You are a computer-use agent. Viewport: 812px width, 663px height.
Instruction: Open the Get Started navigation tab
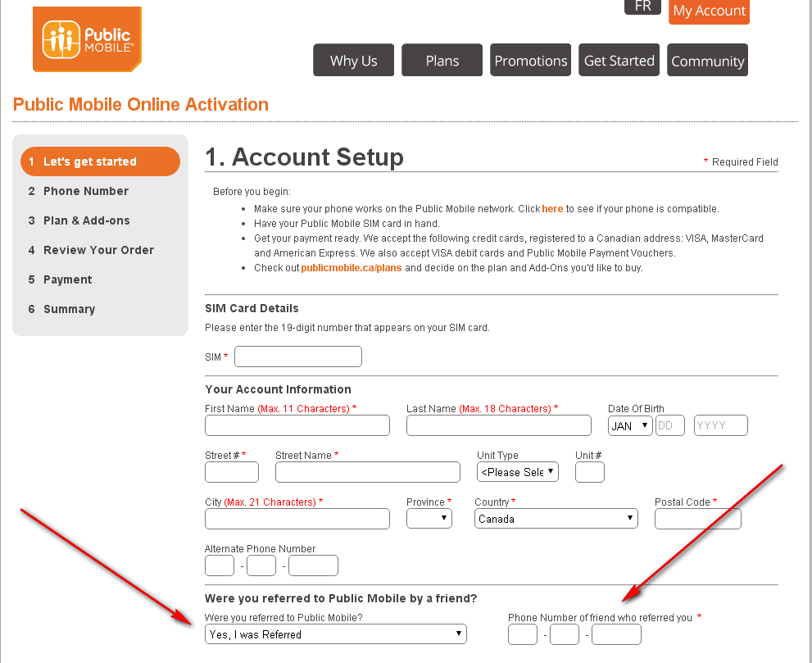[619, 59]
